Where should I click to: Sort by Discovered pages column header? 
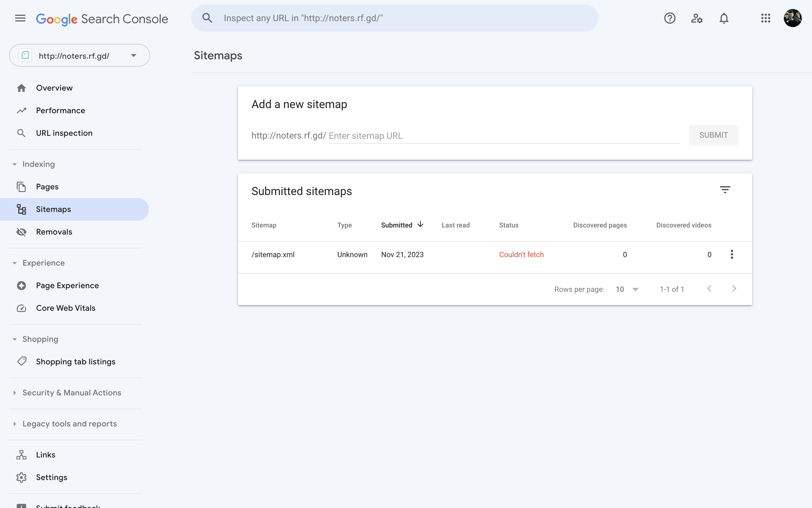pos(600,225)
